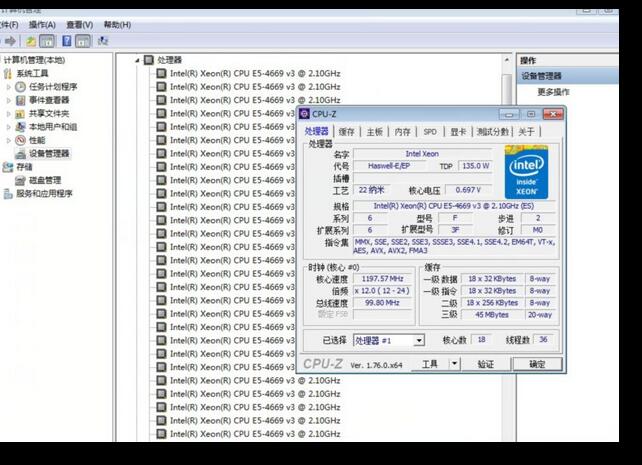This screenshot has width=642, height=465.
Task: Open the 操作(A) menu
Action: (42, 25)
